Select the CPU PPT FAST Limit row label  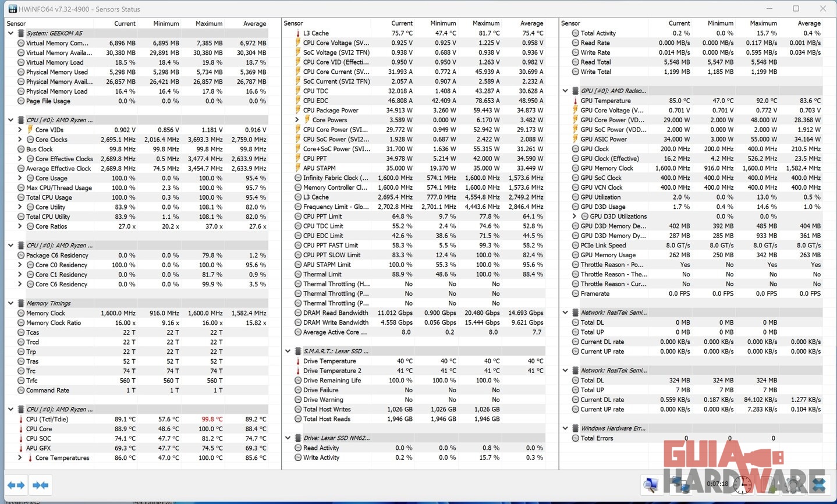pos(331,246)
